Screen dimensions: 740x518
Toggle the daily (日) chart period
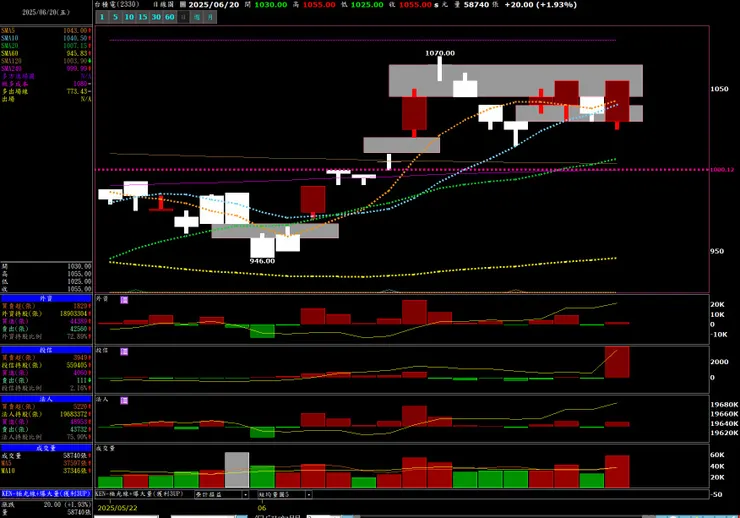[184, 17]
